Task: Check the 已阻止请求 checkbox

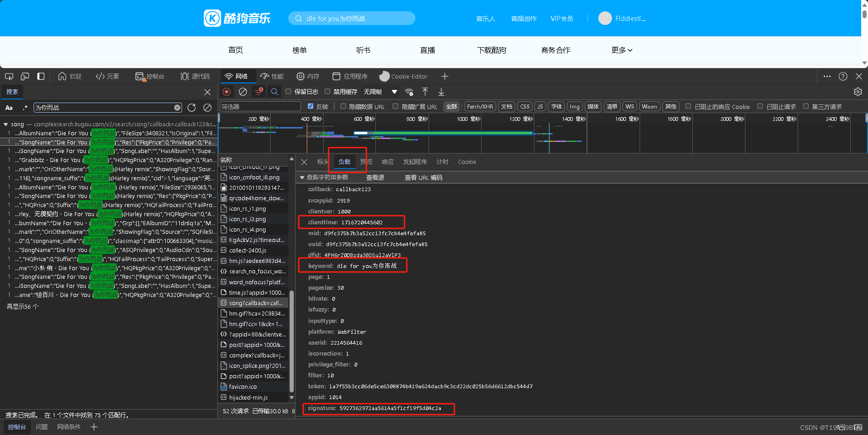Action: (760, 106)
